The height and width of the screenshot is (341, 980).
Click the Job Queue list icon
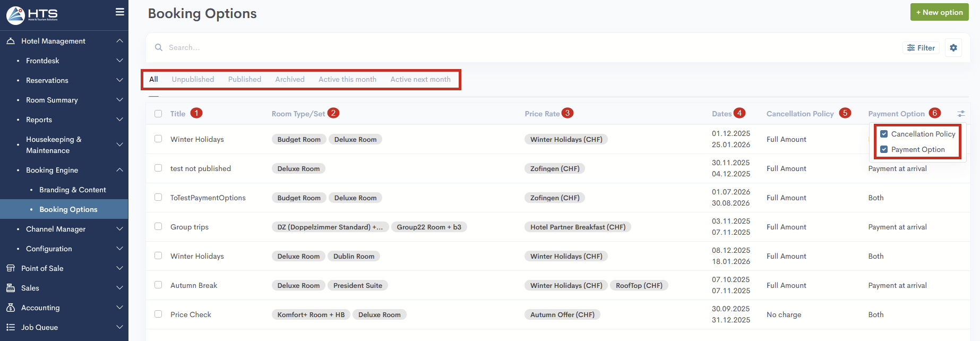pyautogui.click(x=11, y=327)
